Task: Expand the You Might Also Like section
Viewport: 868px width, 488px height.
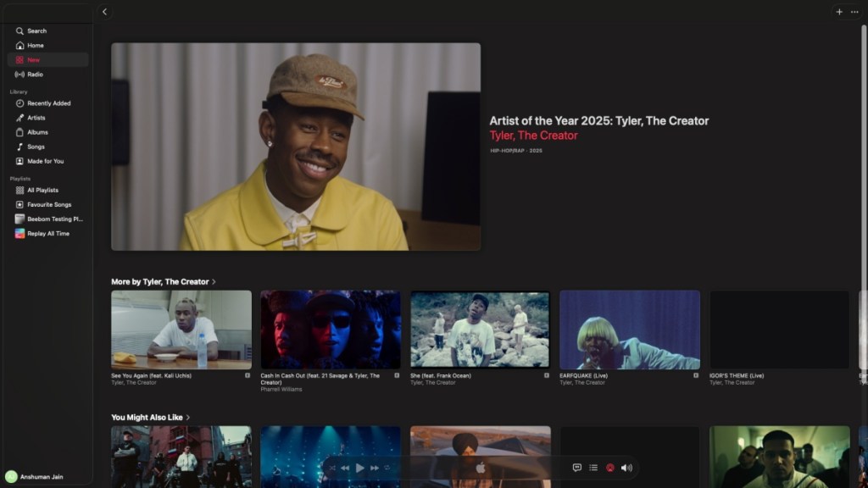Action: click(189, 417)
